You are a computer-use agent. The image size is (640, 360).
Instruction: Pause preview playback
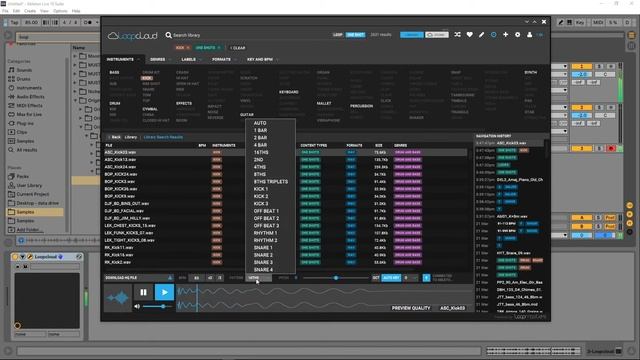pyautogui.click(x=143, y=292)
